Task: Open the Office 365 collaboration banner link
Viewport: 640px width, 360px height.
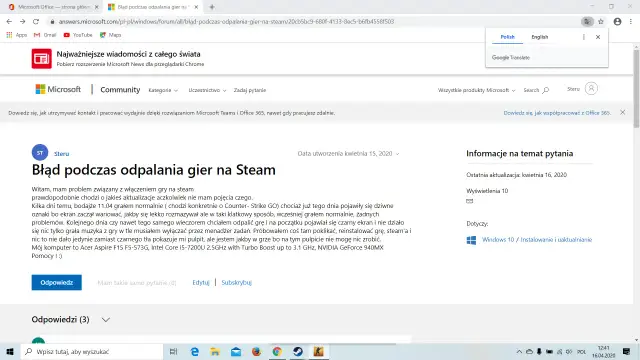Action: (557, 113)
